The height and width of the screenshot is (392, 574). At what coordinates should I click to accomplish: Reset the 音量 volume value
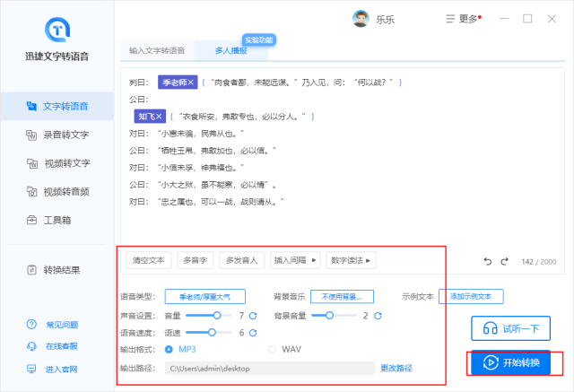pos(253,316)
